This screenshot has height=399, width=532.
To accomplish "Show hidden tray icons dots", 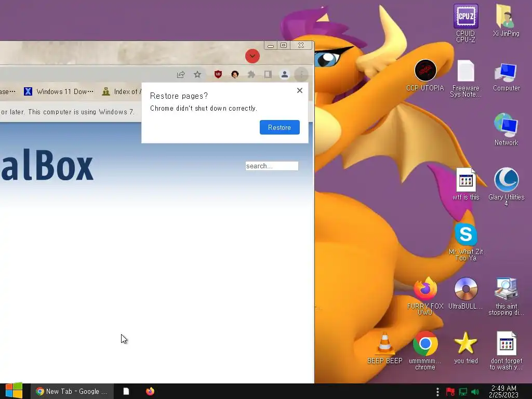I will pos(437,392).
